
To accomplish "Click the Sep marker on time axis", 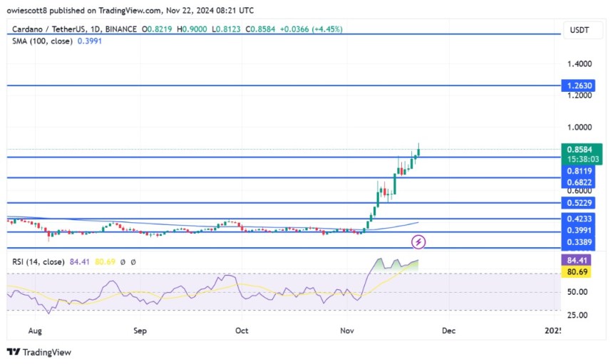I will pos(140,331).
